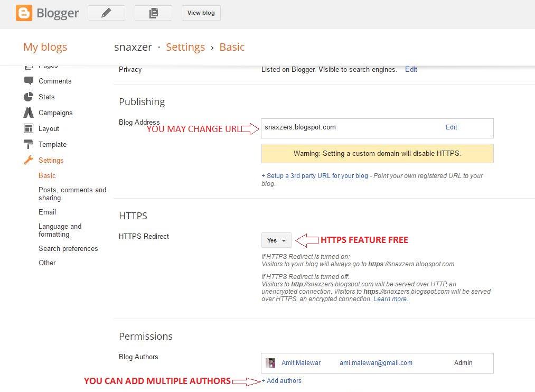Open the HTTPS Redirect Yes dropdown
Viewport: 535px width, 392px height.
276,240
